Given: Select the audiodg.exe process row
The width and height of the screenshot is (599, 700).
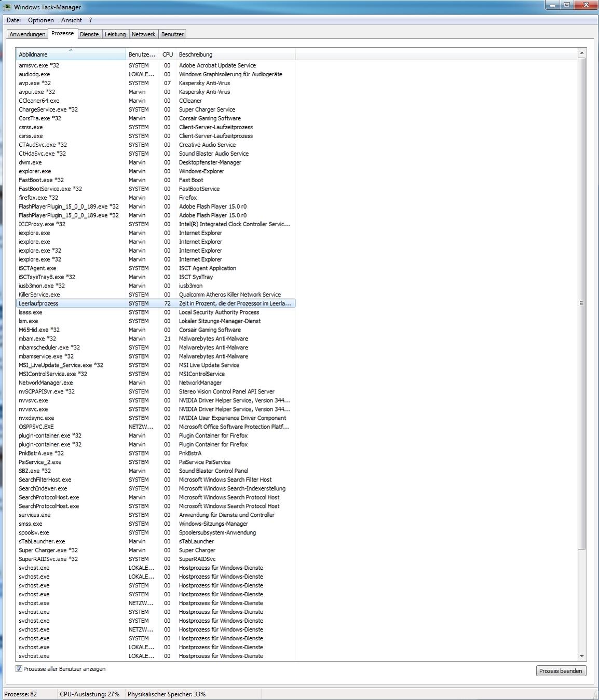Looking at the screenshot, I should click(x=156, y=74).
